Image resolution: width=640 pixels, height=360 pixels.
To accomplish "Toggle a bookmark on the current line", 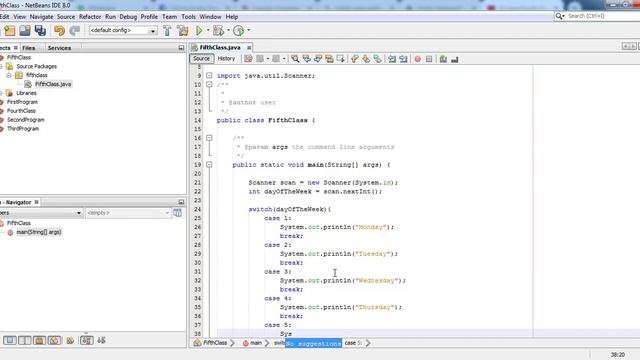I will [378, 59].
